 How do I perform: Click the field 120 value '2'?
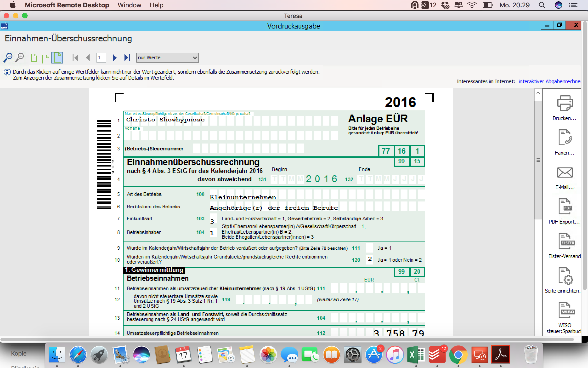370,259
